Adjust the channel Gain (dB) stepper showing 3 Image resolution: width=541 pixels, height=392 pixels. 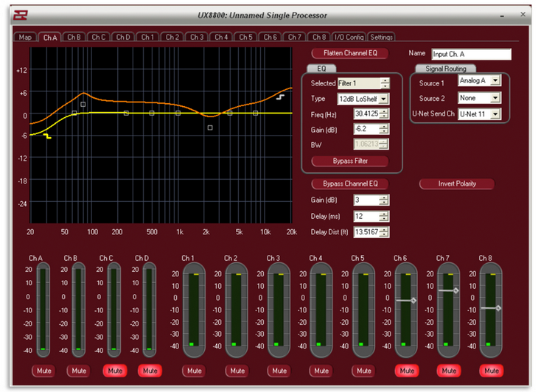384,200
